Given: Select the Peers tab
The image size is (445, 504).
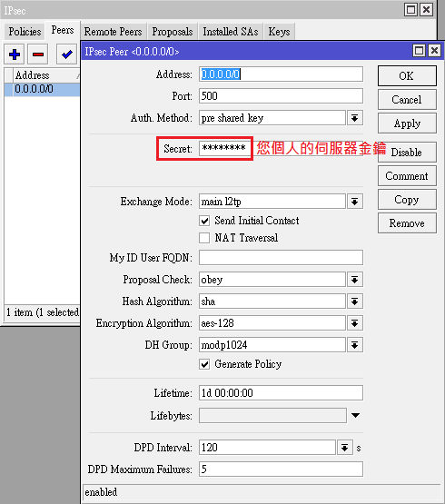Looking at the screenshot, I should point(63,31).
